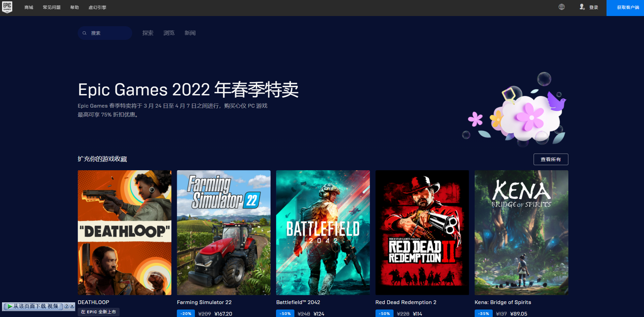This screenshot has height=317, width=644.
Task: Open the DEATHLOOP cover thumbnail
Action: pyautogui.click(x=124, y=233)
